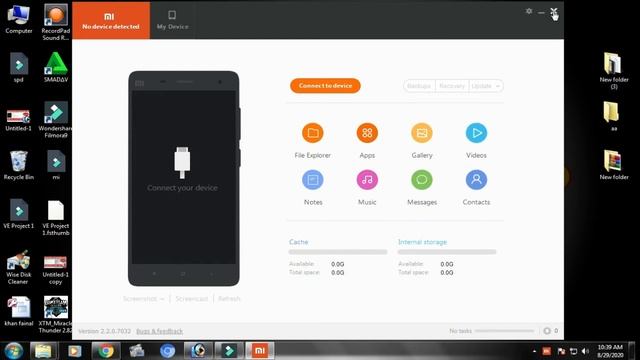Expand the Screenshot dropdown

click(144, 299)
